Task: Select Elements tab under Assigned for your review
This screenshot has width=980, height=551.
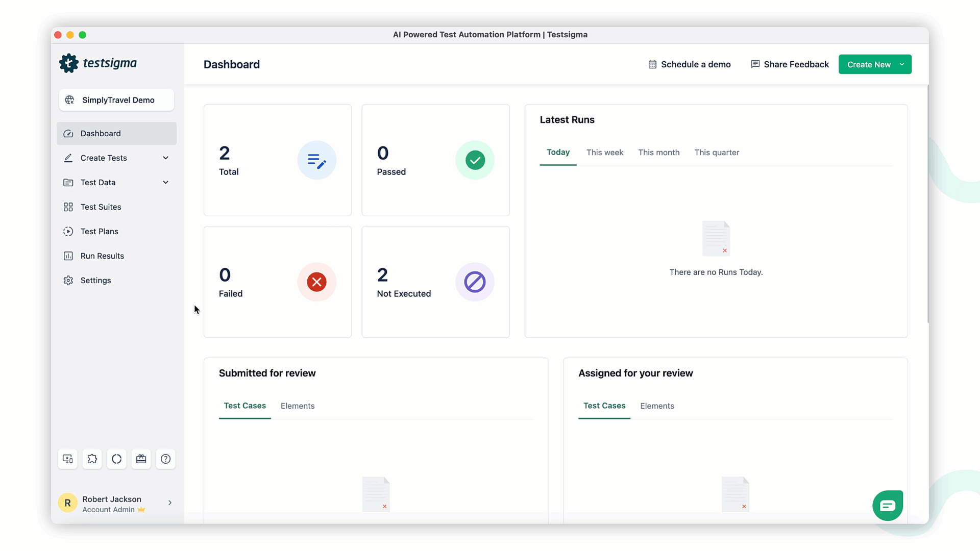Action: click(x=657, y=406)
